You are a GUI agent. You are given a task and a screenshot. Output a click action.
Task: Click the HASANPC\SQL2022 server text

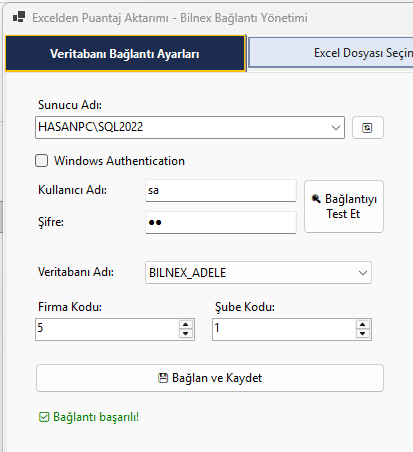91,127
